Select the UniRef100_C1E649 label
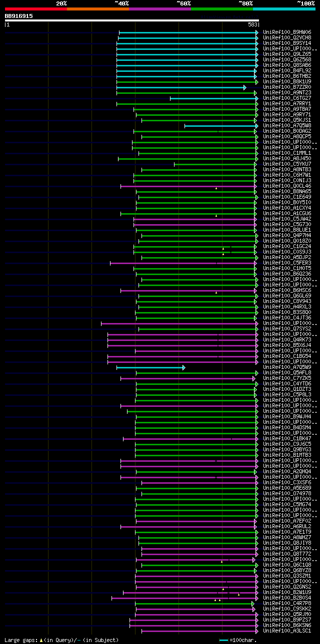 (x=286, y=197)
